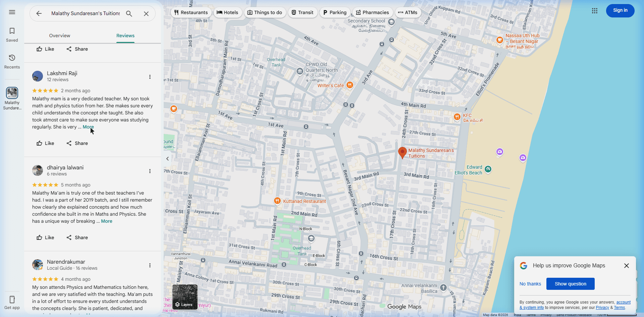644x317 pixels.
Task: Click the Kuttanad Restaurant map marker
Action: (x=277, y=201)
